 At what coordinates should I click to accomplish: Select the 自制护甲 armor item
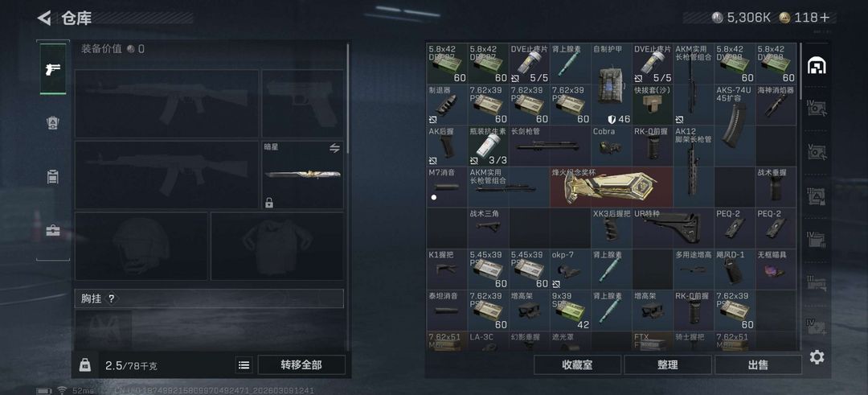click(x=611, y=84)
